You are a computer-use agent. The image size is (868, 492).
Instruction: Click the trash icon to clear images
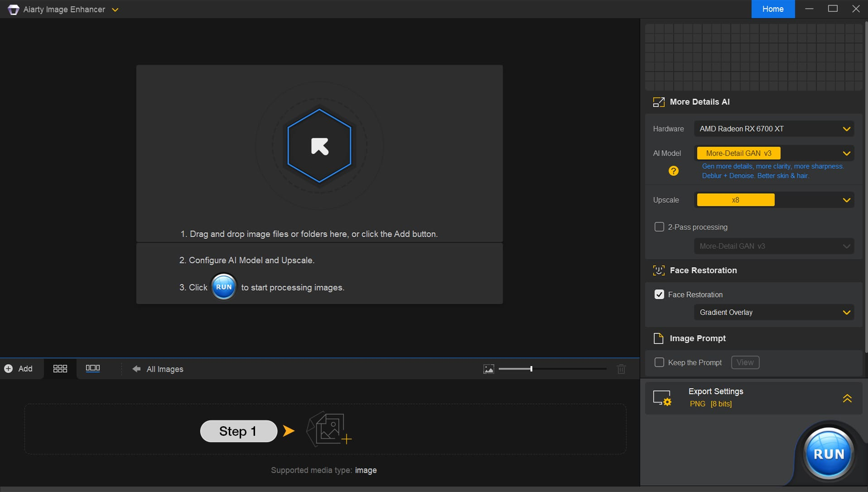[x=621, y=369]
